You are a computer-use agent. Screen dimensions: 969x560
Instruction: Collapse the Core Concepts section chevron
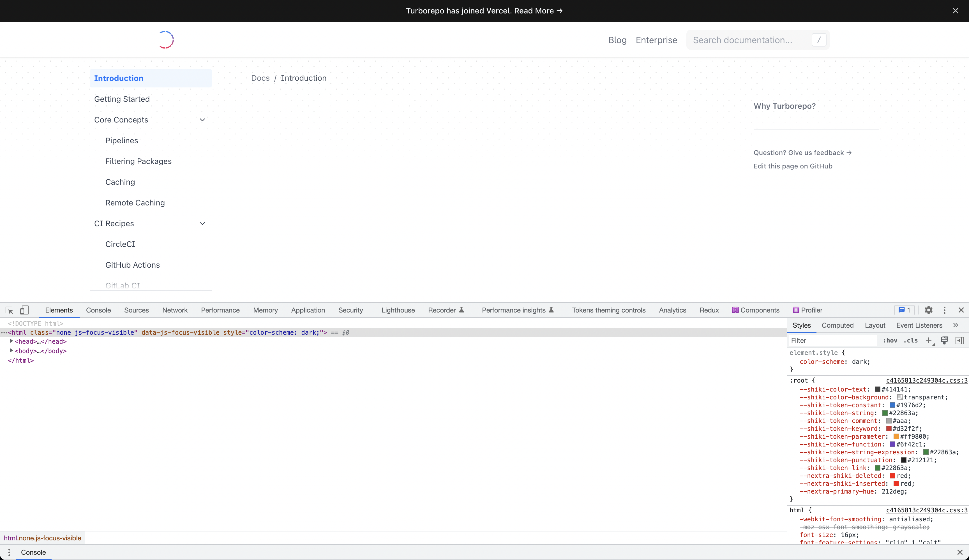tap(202, 120)
